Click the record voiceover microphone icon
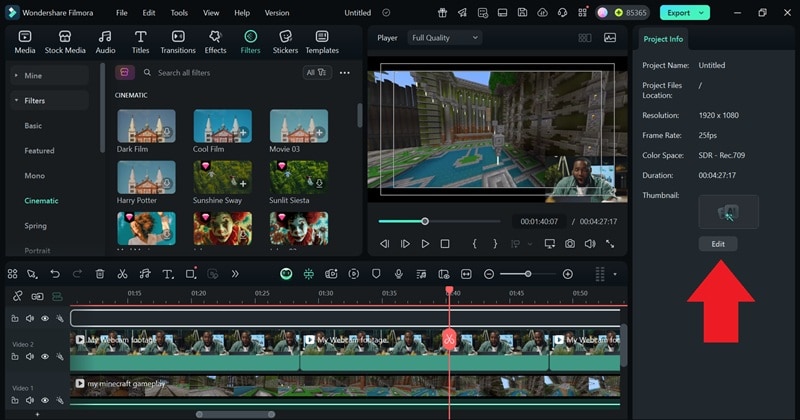The height and width of the screenshot is (420, 800). (x=398, y=274)
